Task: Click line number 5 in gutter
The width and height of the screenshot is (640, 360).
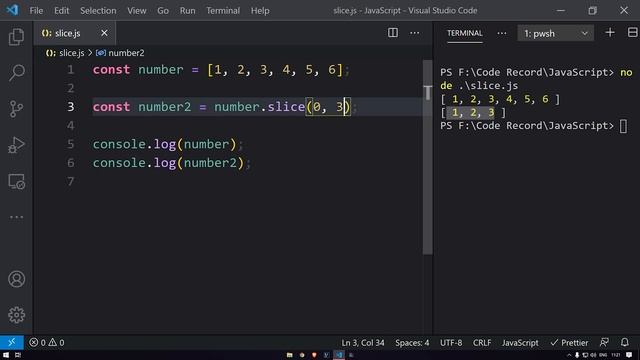Action: [71, 144]
